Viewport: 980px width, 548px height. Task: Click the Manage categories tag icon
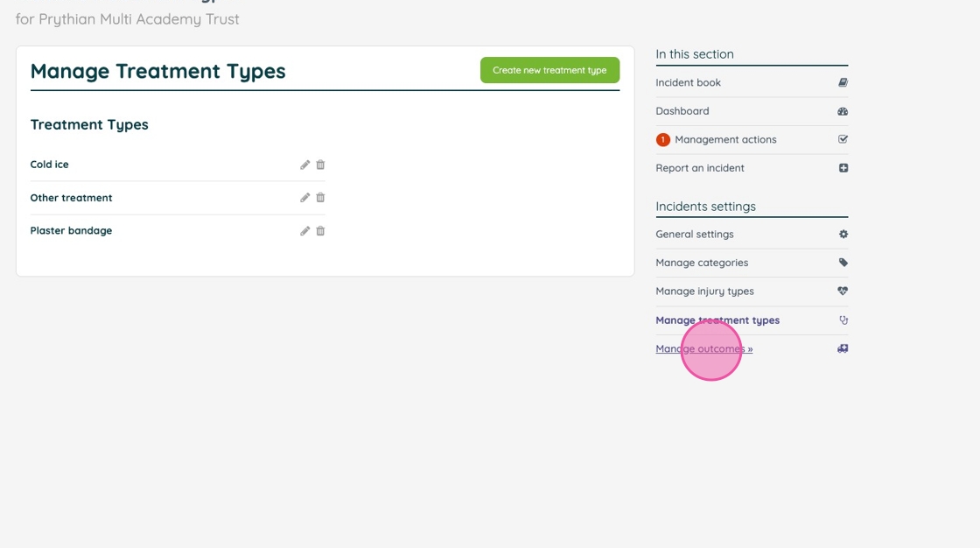click(843, 263)
